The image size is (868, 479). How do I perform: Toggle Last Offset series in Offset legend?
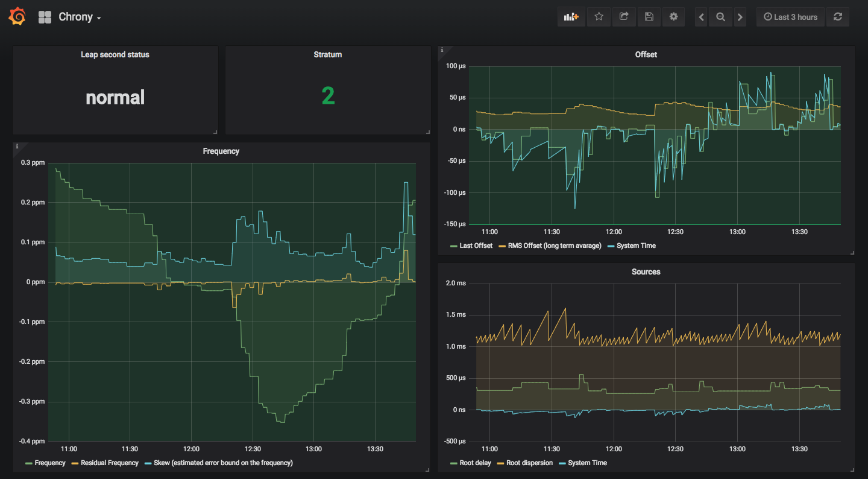coord(476,246)
